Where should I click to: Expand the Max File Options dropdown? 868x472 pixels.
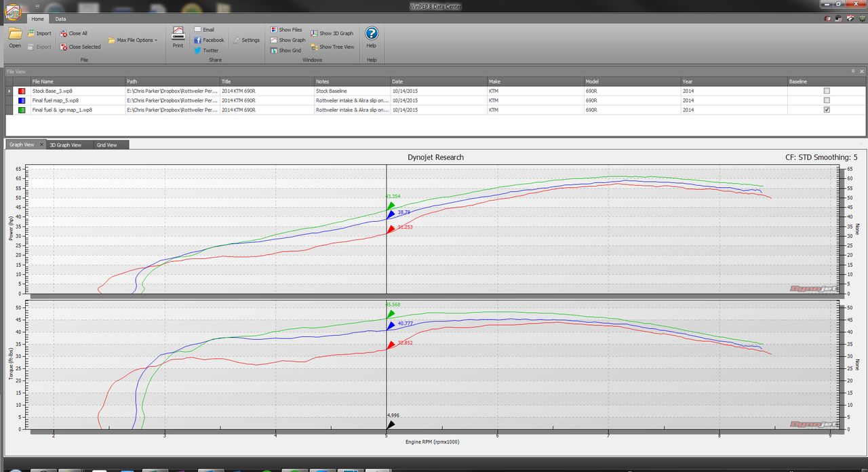(132, 40)
